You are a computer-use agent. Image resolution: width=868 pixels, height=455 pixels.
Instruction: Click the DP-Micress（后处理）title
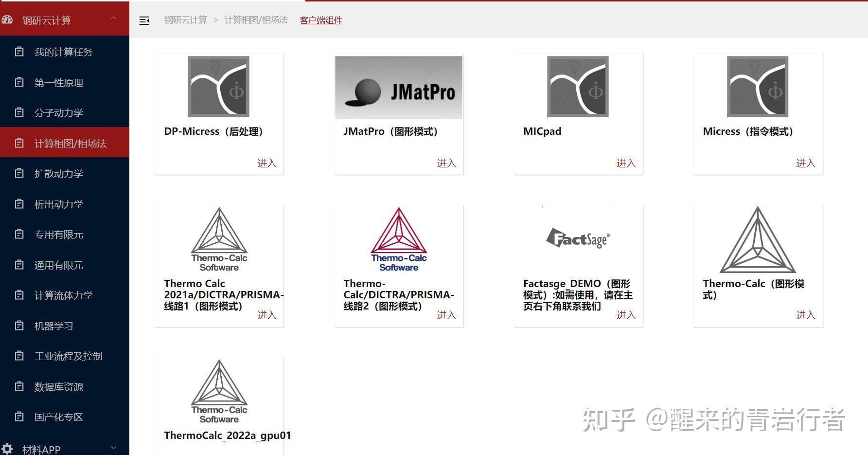213,131
